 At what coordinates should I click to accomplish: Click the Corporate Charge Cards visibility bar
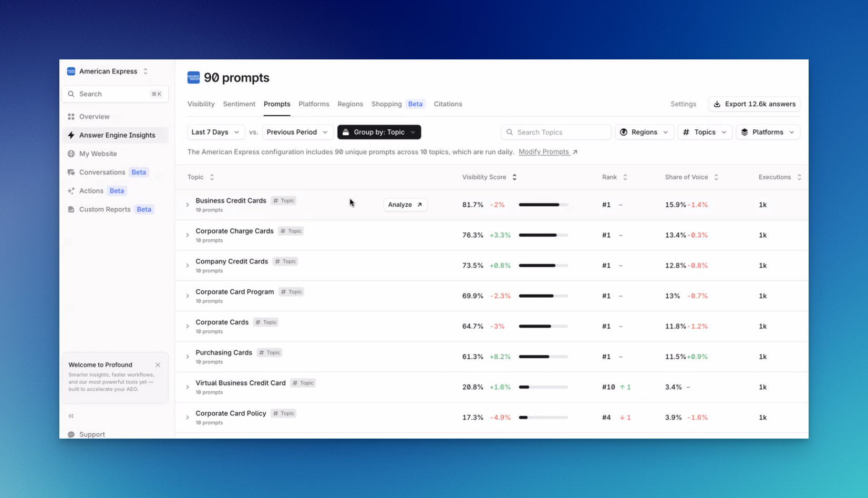(543, 236)
